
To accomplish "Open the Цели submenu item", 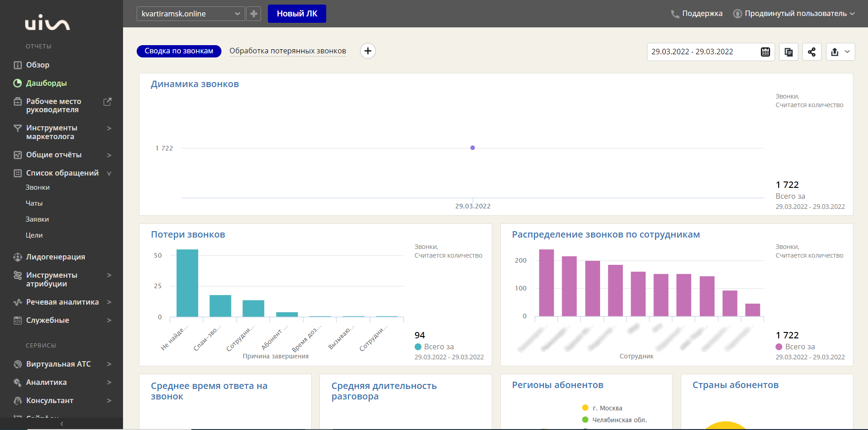I will (34, 235).
